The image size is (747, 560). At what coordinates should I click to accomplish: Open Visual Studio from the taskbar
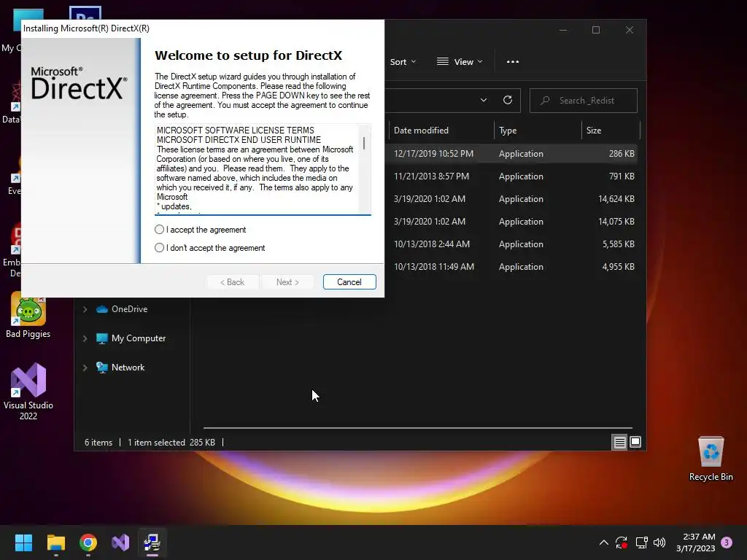pos(120,542)
